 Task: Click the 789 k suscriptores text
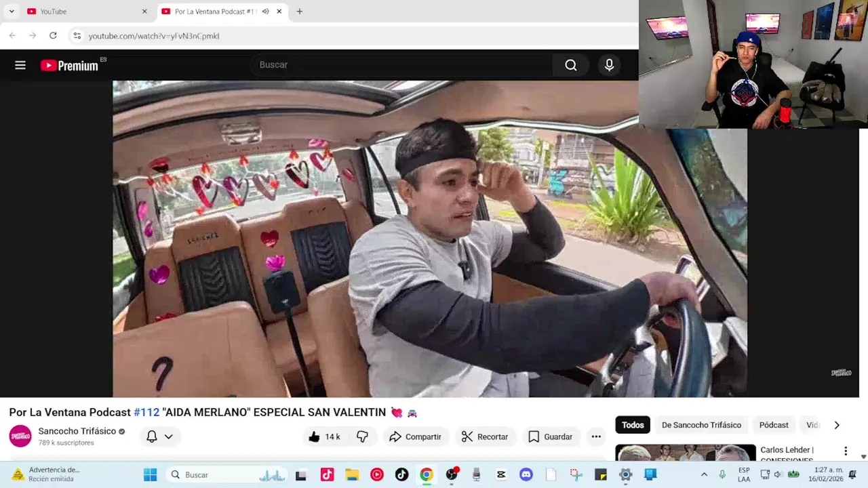(x=66, y=443)
